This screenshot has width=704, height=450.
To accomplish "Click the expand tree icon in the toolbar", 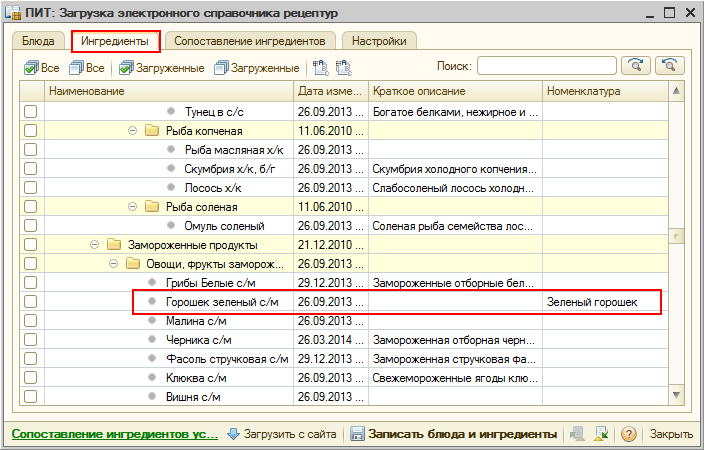I will (x=321, y=67).
